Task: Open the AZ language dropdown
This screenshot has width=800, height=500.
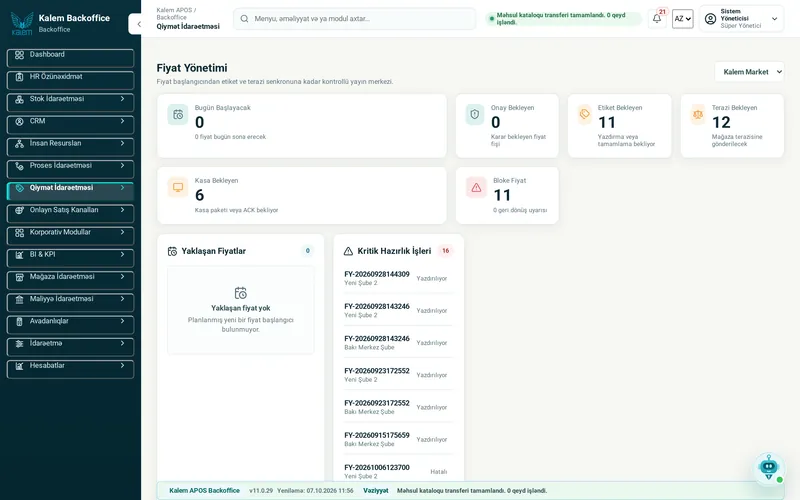Action: [683, 19]
